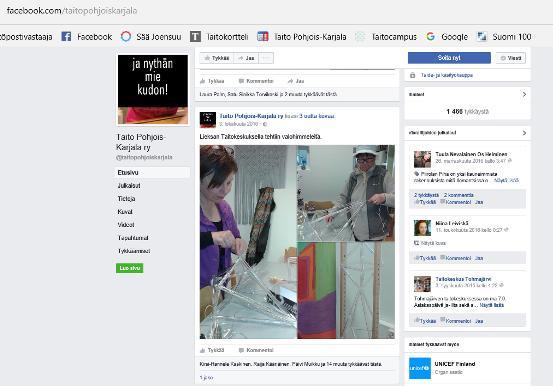
Task: Open the Taito Pohjois-Karjala bookmark
Action: pos(302,37)
